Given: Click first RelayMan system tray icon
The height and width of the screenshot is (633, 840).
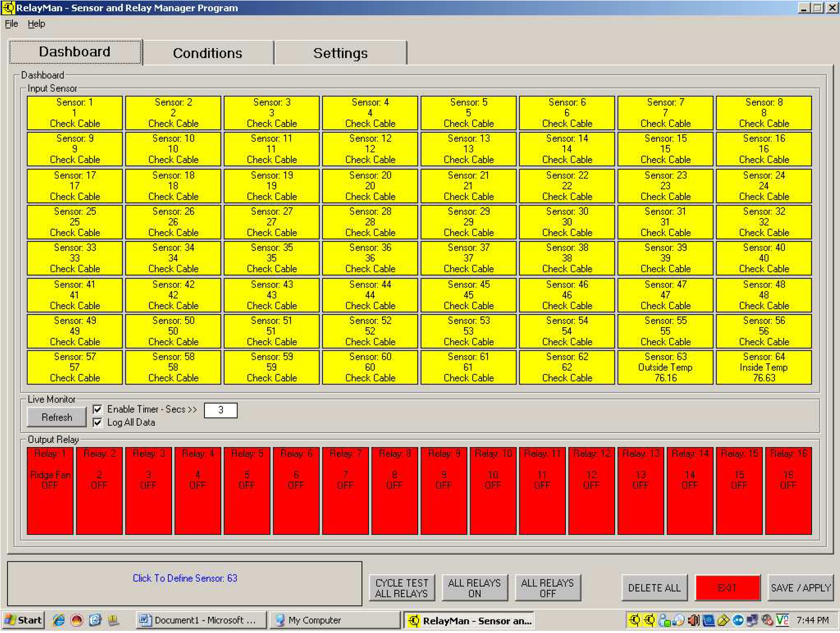Looking at the screenshot, I should [x=634, y=620].
